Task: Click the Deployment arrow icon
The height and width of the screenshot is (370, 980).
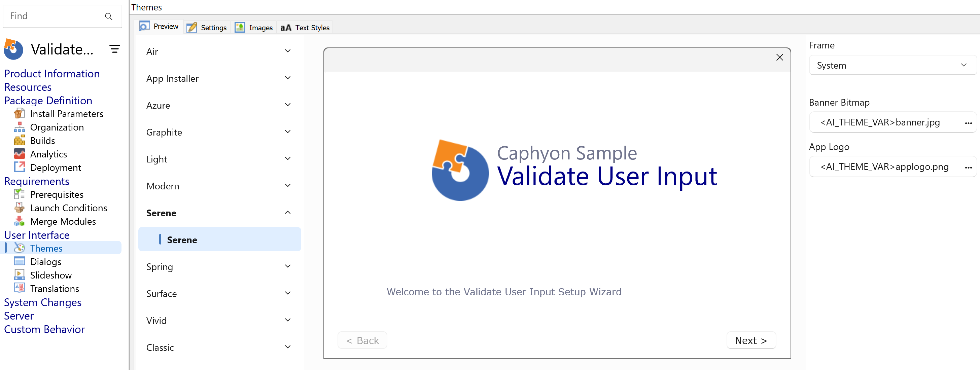Action: pyautogui.click(x=20, y=167)
